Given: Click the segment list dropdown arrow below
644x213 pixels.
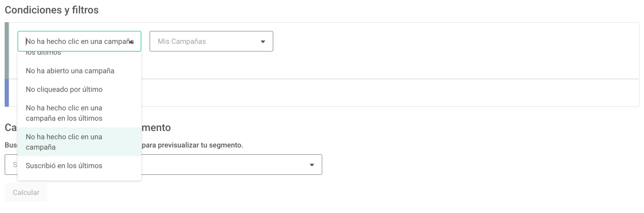Looking at the screenshot, I should point(312,165).
